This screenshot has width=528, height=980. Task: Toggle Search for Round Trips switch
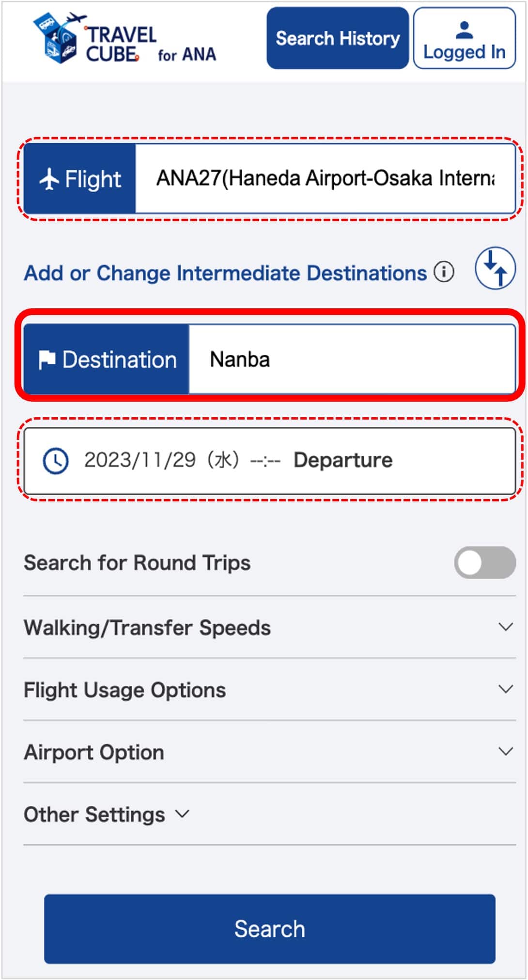click(484, 562)
